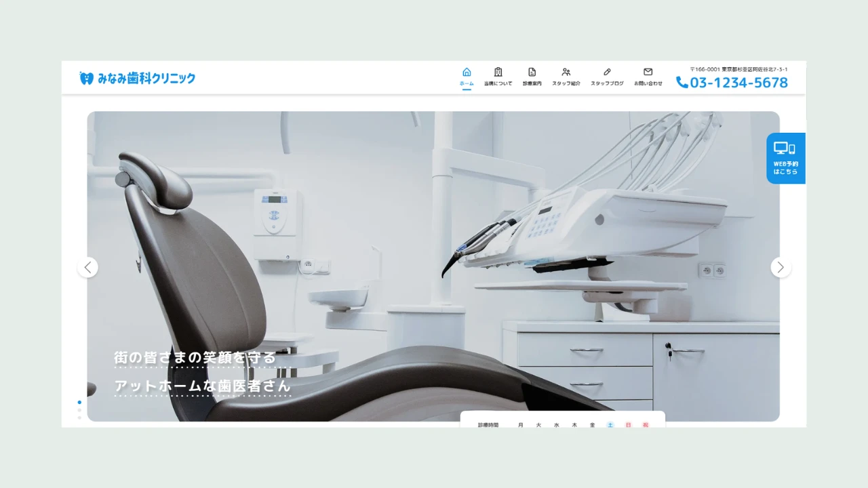Screen dimensions: 868x488
Task: Click the building icon for 当院について
Action: pyautogui.click(x=498, y=72)
